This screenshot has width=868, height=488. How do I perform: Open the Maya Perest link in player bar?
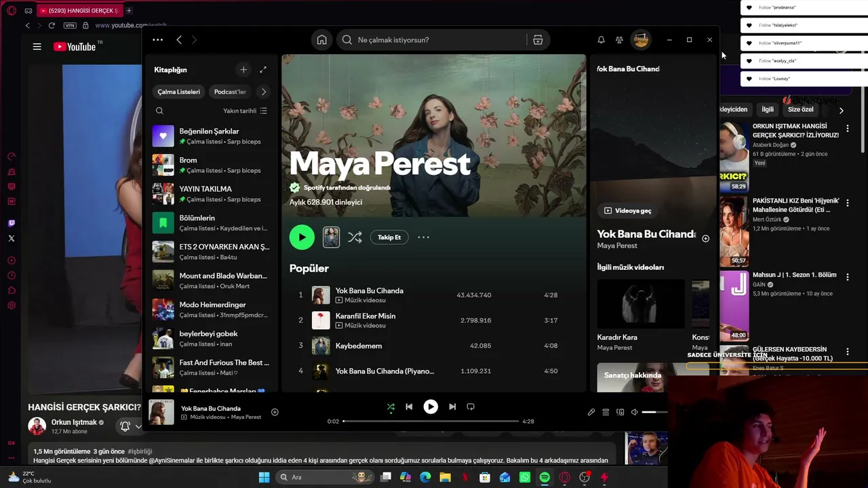click(246, 418)
